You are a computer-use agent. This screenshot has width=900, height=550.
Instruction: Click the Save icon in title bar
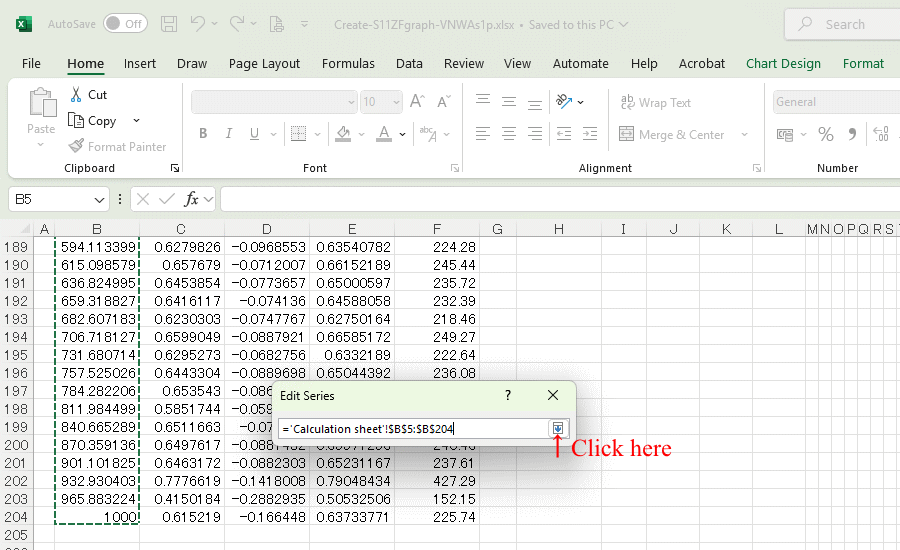tap(169, 24)
